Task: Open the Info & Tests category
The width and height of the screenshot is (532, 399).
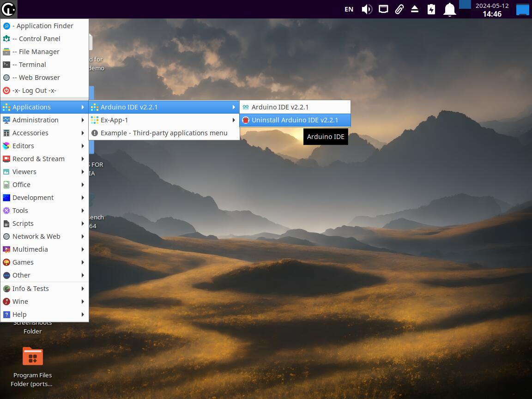Action: tap(44, 288)
